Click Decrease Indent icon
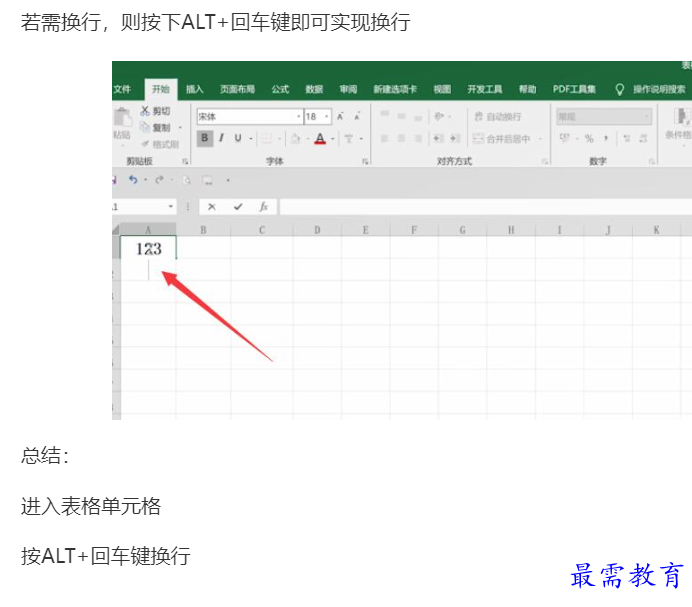692x607 pixels. [438, 139]
